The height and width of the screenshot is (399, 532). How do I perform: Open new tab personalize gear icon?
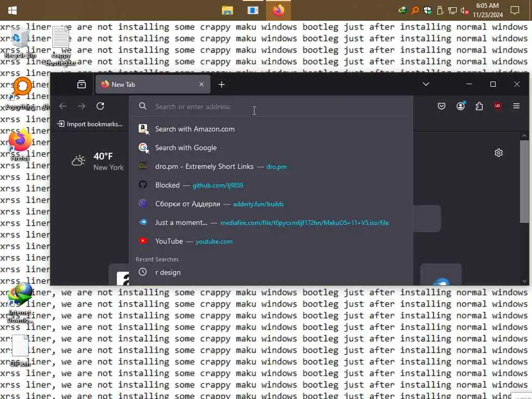tap(498, 153)
